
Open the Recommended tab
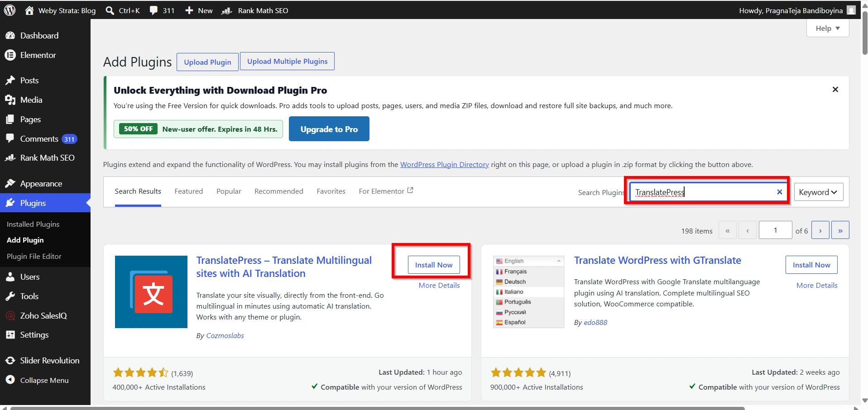pyautogui.click(x=279, y=191)
